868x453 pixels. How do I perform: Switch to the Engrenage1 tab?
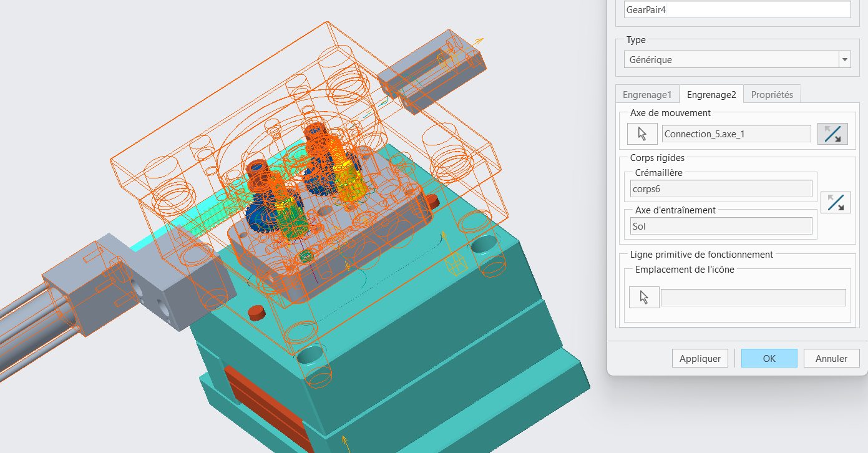click(647, 95)
